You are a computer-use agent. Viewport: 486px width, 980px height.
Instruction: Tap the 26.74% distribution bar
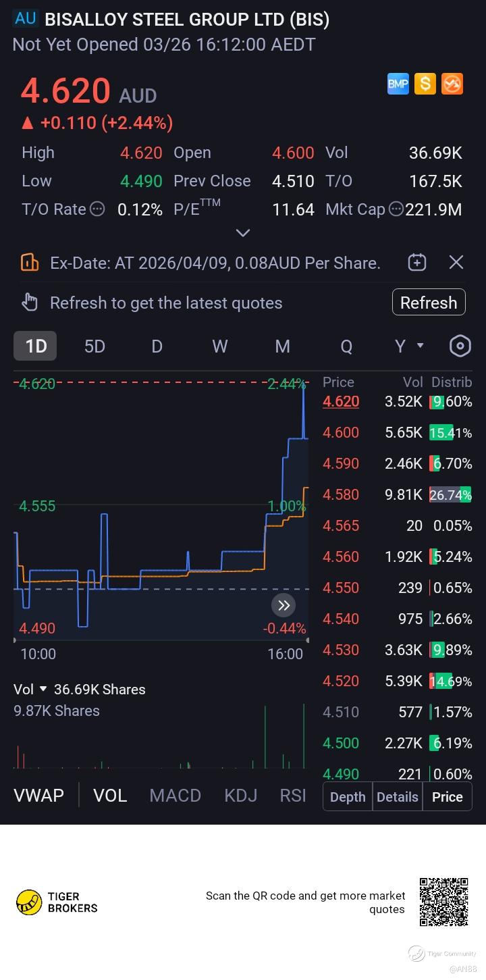[x=451, y=495]
